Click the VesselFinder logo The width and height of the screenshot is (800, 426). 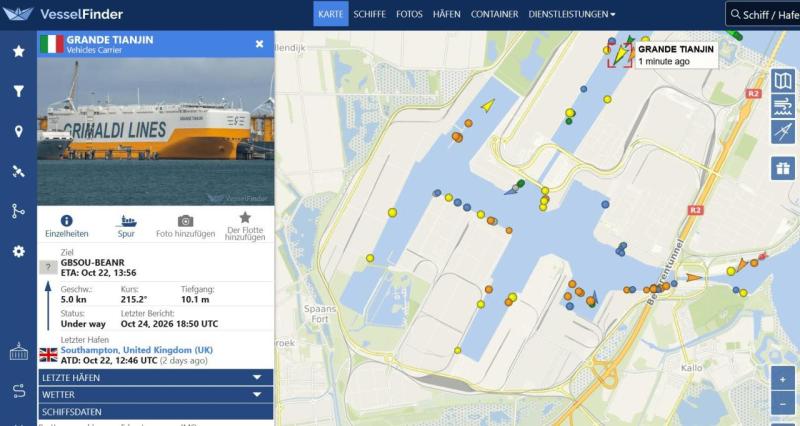[63, 14]
